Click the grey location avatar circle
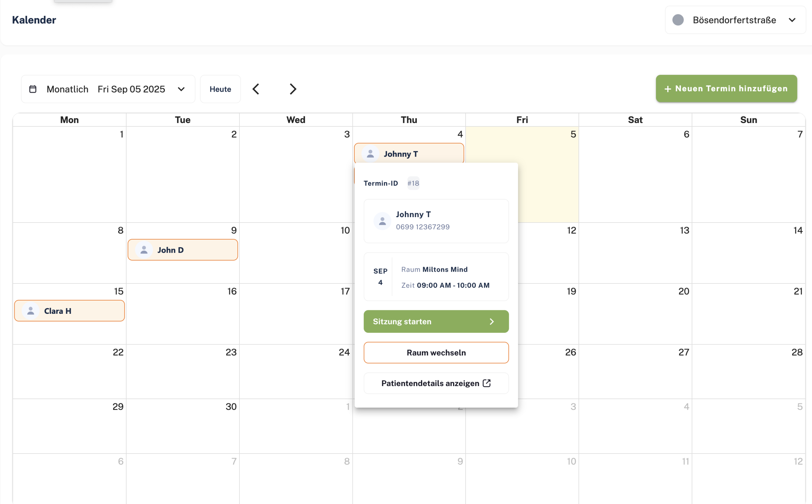The image size is (812, 504). [x=678, y=20]
